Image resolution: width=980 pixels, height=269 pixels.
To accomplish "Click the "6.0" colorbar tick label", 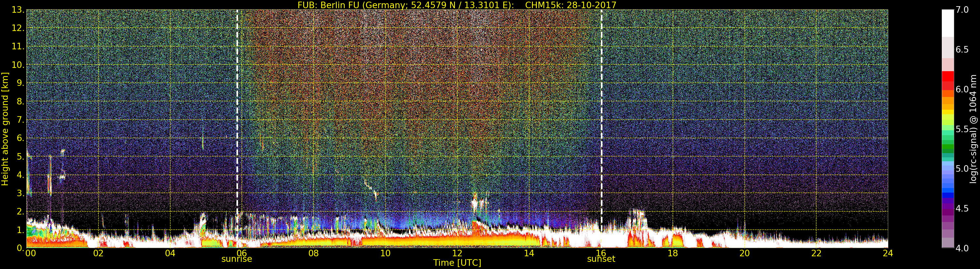I will [x=962, y=89].
